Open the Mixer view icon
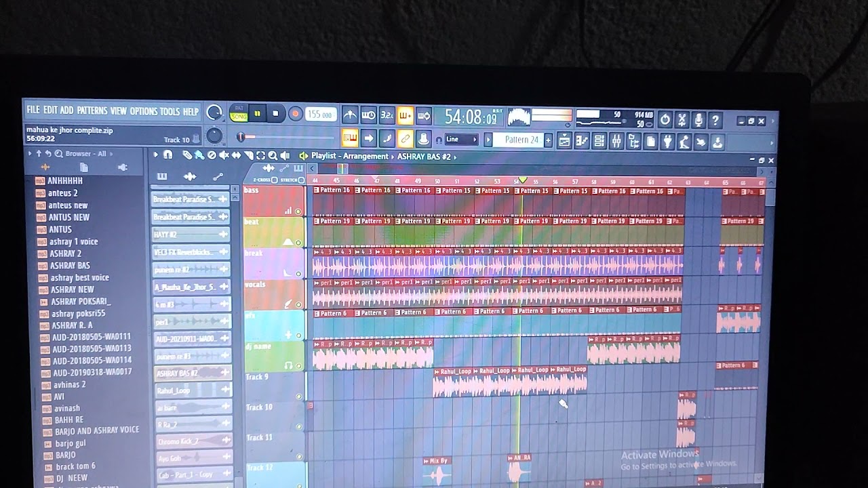This screenshot has height=488, width=868. 616,141
